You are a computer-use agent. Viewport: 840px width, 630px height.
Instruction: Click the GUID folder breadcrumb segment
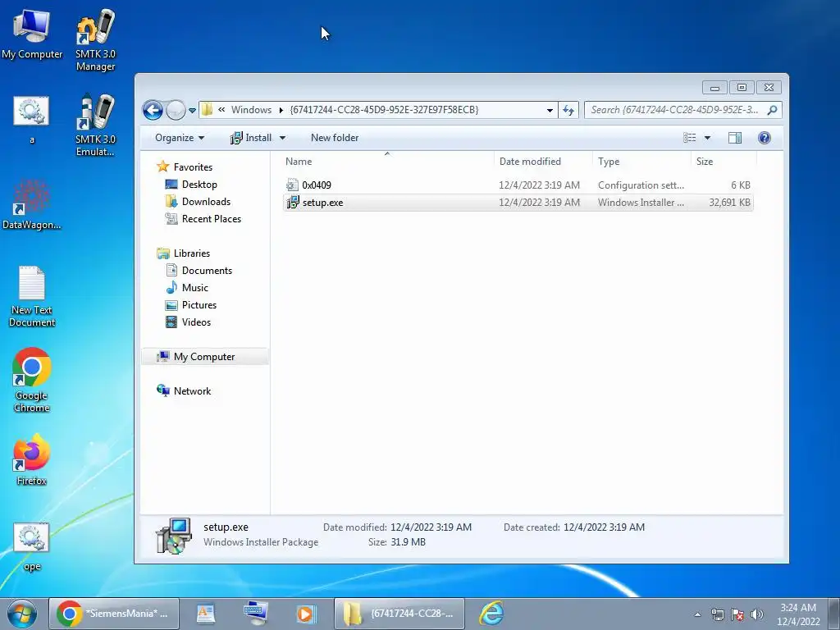(384, 110)
